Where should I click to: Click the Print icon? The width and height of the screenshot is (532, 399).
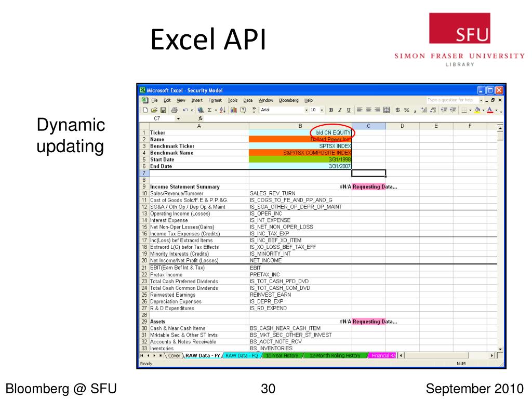click(175, 110)
